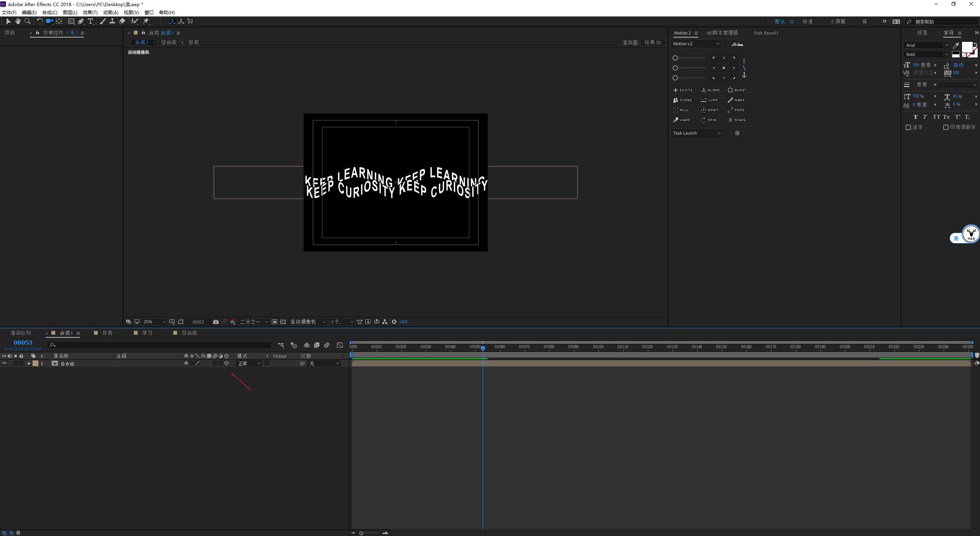980x536 pixels.
Task: Click the Motion 2 trash icon
Action: (737, 133)
